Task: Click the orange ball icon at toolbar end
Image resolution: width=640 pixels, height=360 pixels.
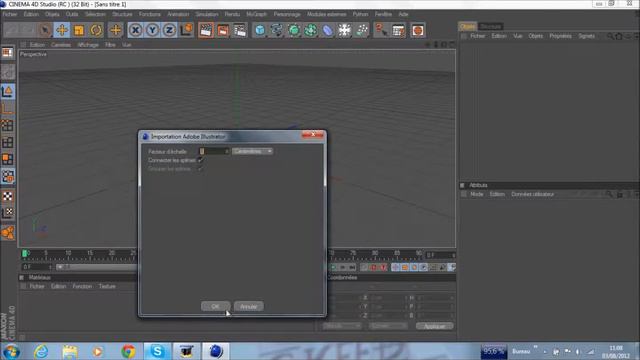Action: click(418, 30)
